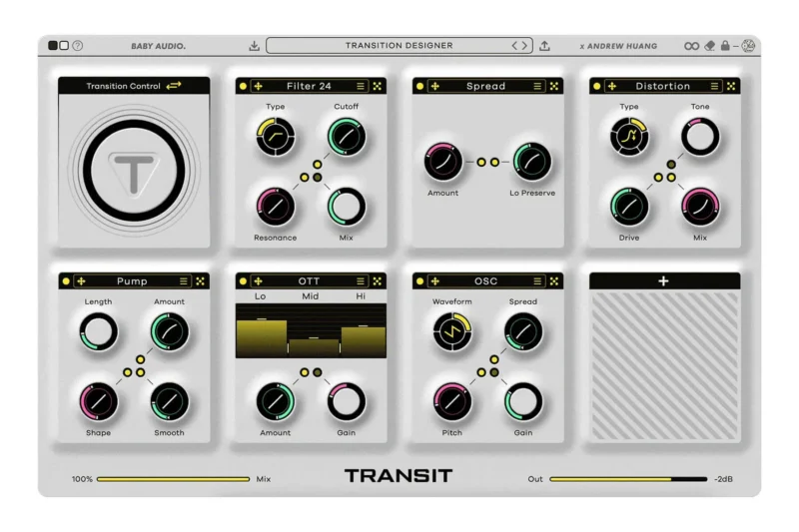Click the Pump Length knob
Screen dimensions: 799x532
99,332
